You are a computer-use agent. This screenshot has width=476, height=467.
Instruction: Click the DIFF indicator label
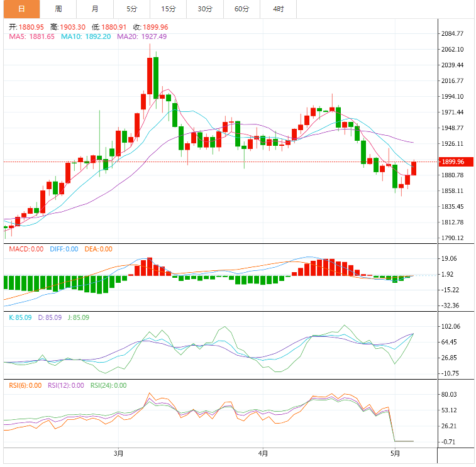[x=64, y=249]
